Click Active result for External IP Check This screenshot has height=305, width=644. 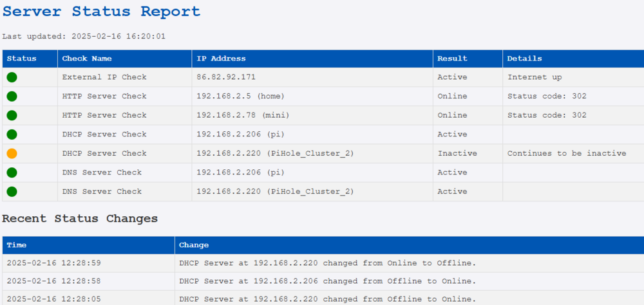[x=452, y=77]
